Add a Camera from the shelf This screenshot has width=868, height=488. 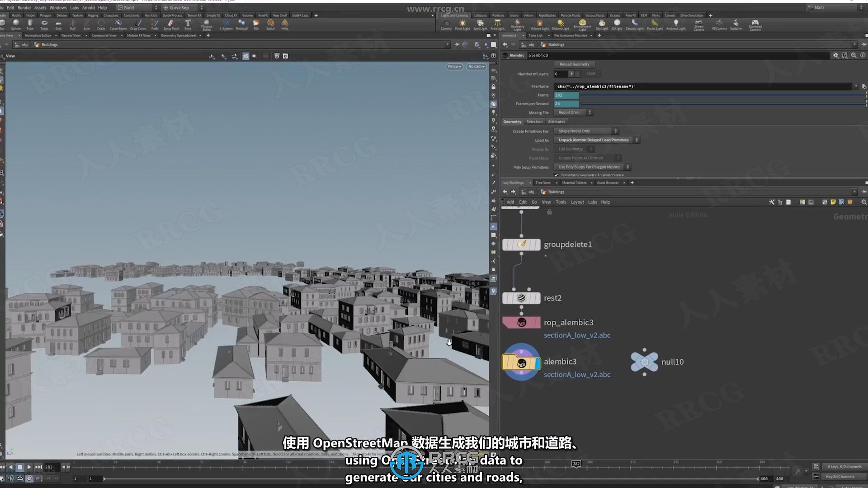[x=446, y=24]
